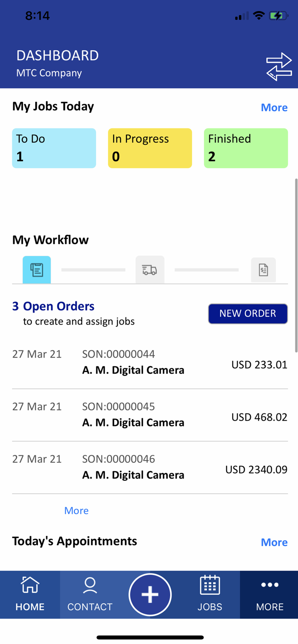
Task: Tap the home indicator bar at the bottom
Action: point(150,638)
